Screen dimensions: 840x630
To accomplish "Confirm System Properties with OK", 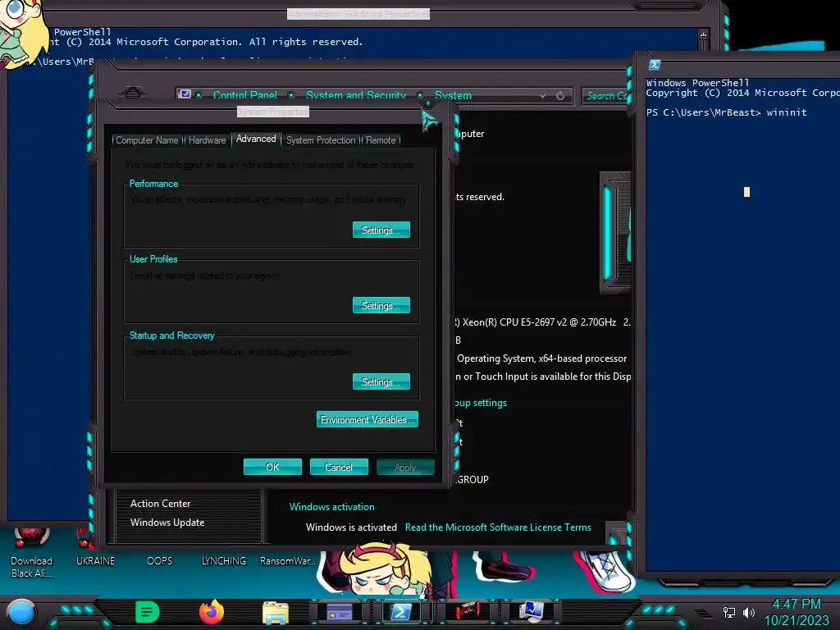I will click(272, 467).
